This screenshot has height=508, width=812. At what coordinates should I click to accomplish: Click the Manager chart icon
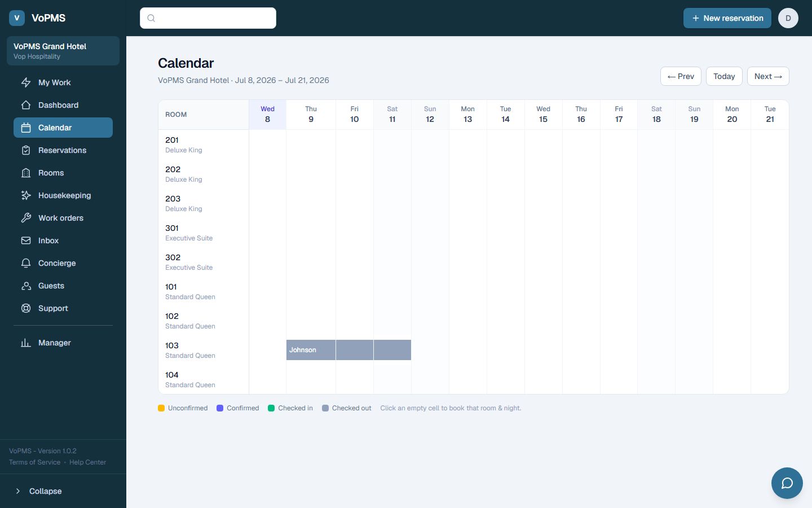pyautogui.click(x=26, y=343)
